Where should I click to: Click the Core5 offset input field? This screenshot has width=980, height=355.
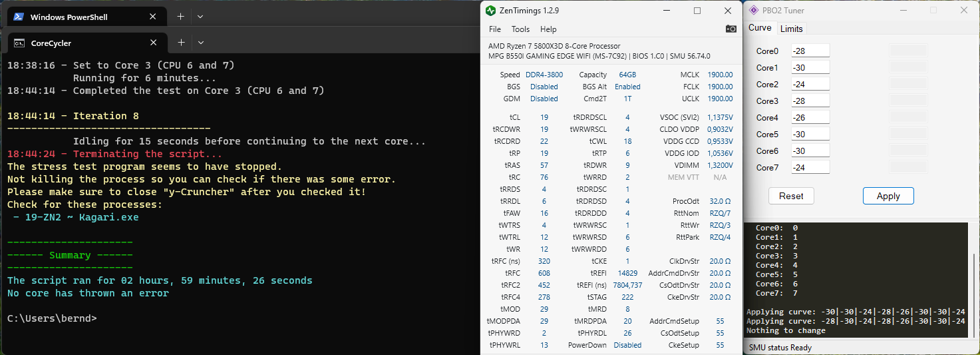pyautogui.click(x=810, y=134)
